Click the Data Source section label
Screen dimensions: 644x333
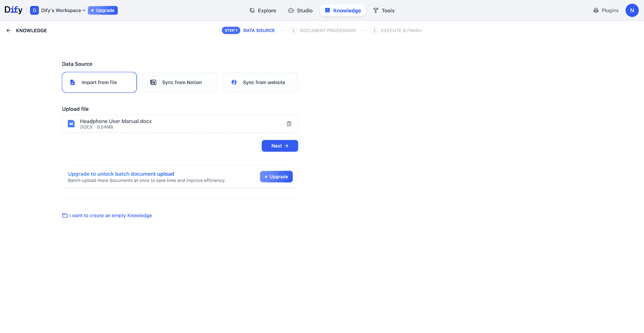click(x=77, y=64)
